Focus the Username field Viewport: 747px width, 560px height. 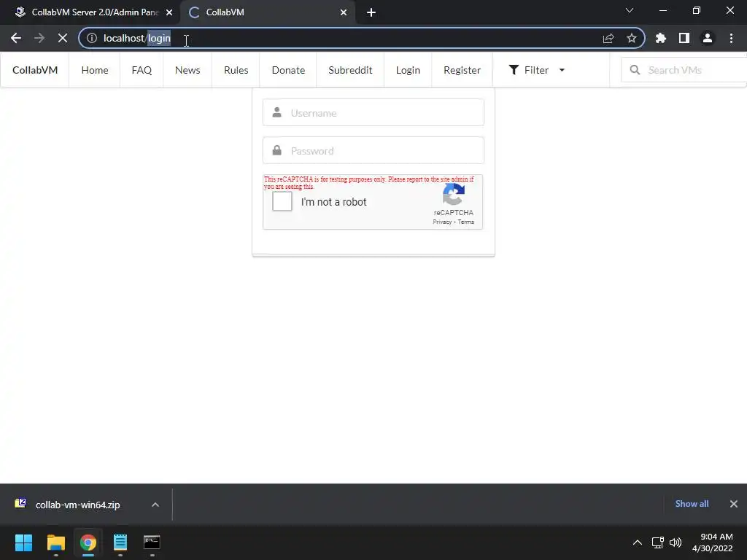(373, 113)
